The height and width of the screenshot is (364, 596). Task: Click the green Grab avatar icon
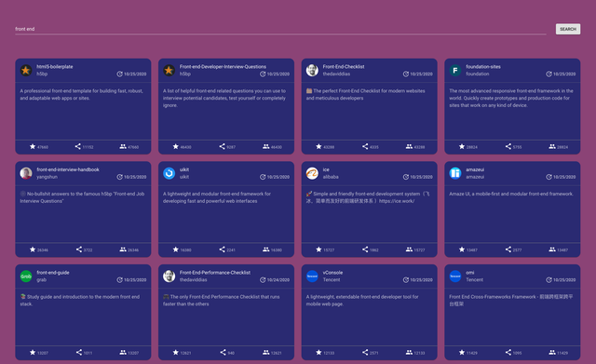(x=26, y=276)
